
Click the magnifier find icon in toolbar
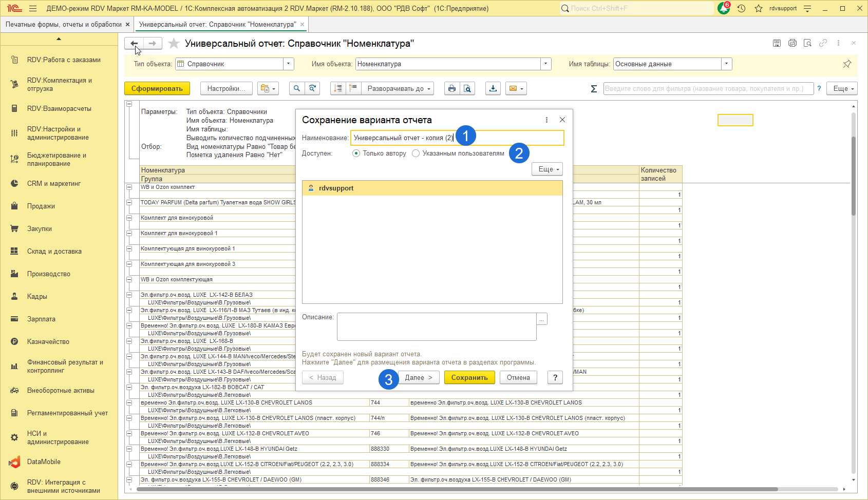coord(296,89)
